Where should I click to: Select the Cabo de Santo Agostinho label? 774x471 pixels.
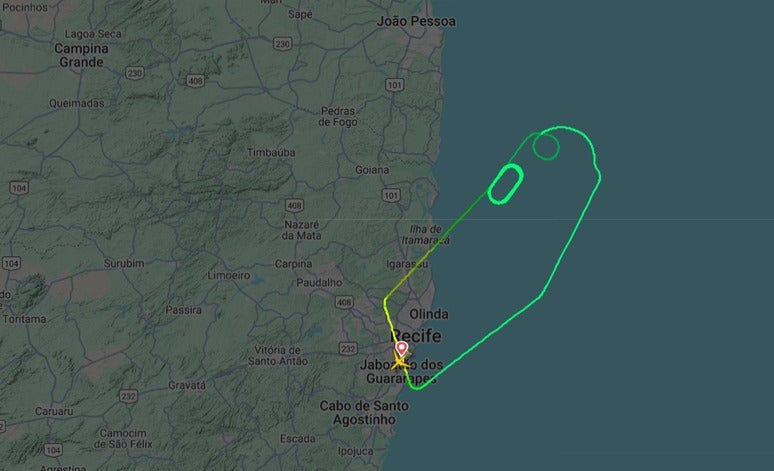[x=364, y=413]
